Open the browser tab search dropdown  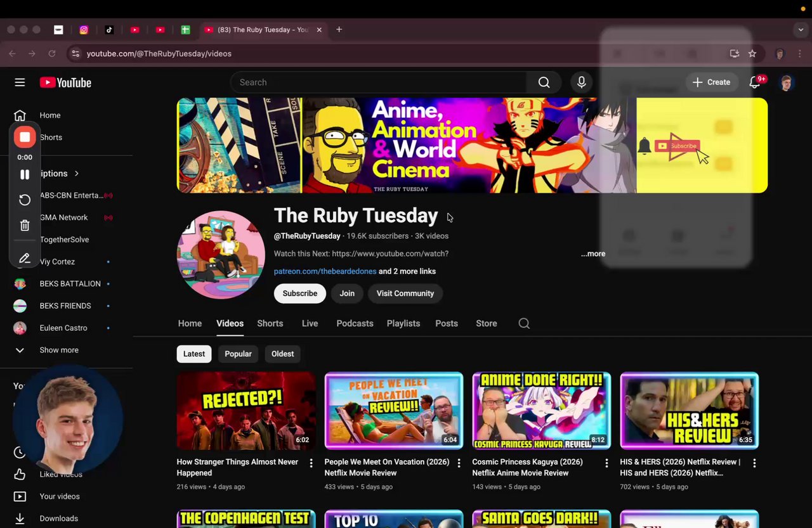pos(801,30)
